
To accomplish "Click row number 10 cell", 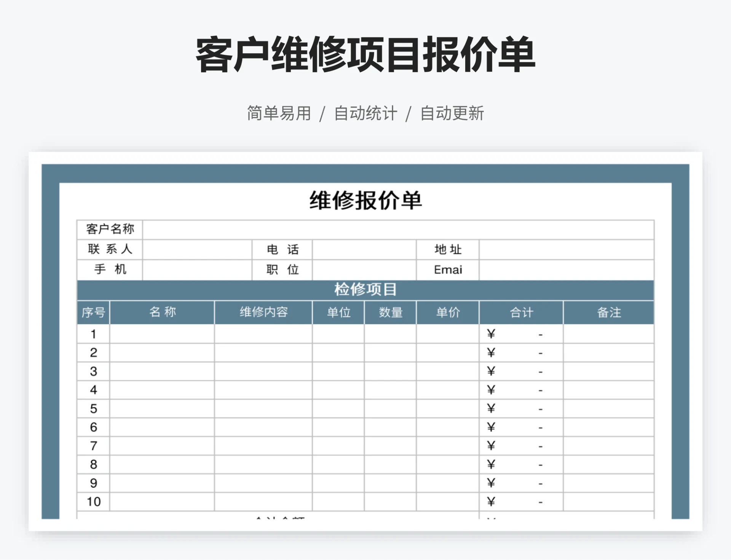I will pyautogui.click(x=93, y=502).
